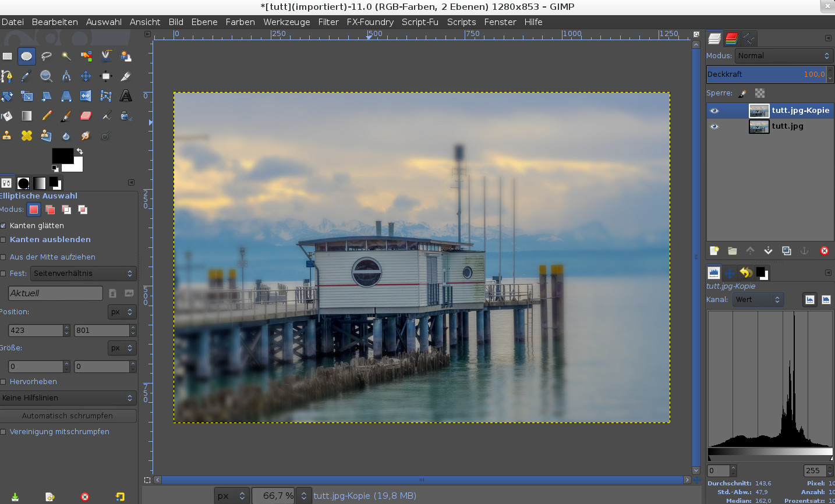Hide the tutt.jpg-Kopie layer via eye icon
The image size is (835, 504).
(714, 111)
